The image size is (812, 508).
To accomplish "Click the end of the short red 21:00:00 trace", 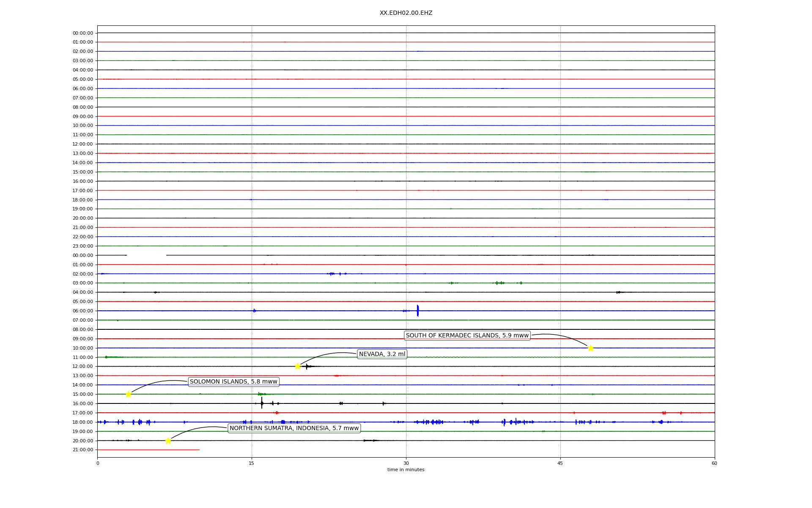I will [x=199, y=450].
